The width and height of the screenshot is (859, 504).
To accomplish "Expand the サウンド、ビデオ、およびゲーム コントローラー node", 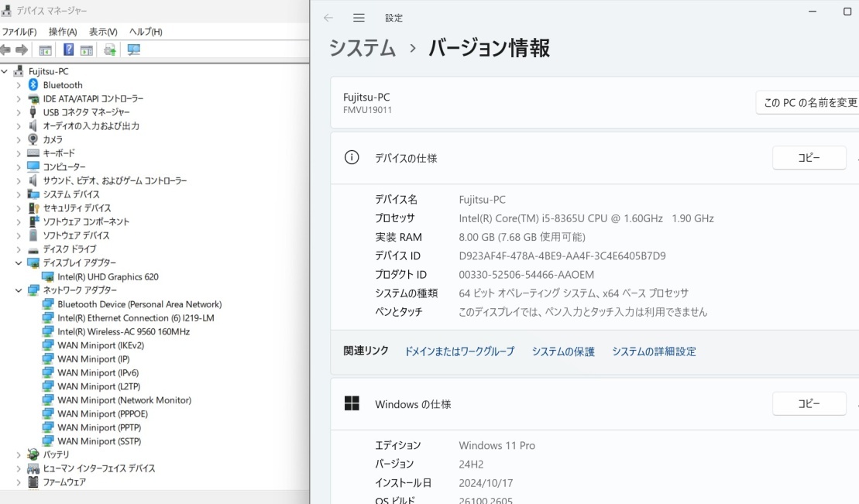I will (19, 180).
